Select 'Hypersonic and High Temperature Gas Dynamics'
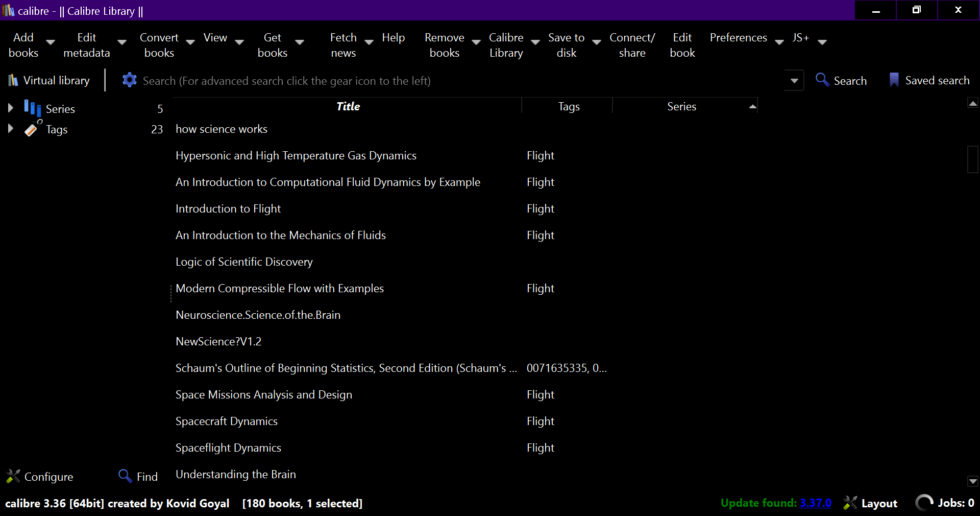980x516 pixels. coord(296,155)
